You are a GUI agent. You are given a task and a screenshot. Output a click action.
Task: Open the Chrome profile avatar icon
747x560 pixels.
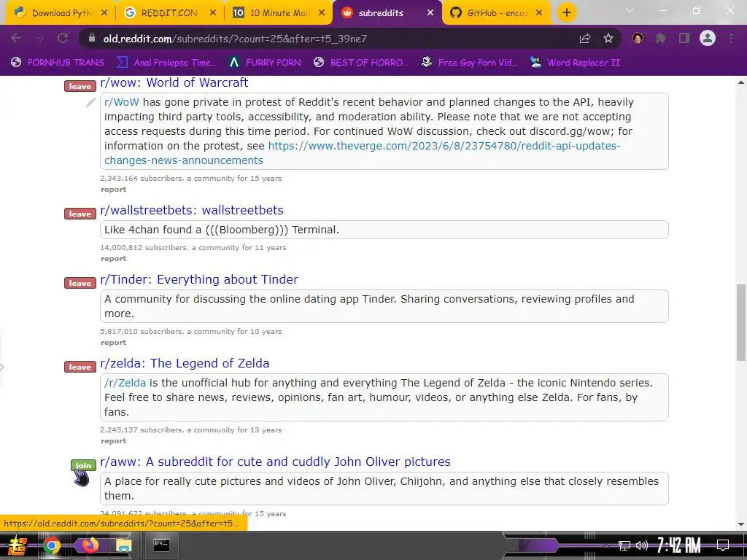708,38
